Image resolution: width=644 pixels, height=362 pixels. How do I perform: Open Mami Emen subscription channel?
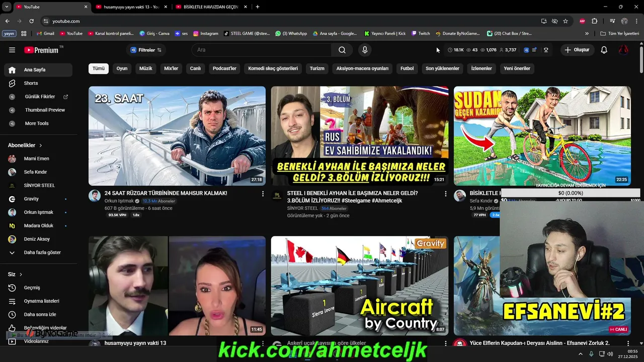38,158
